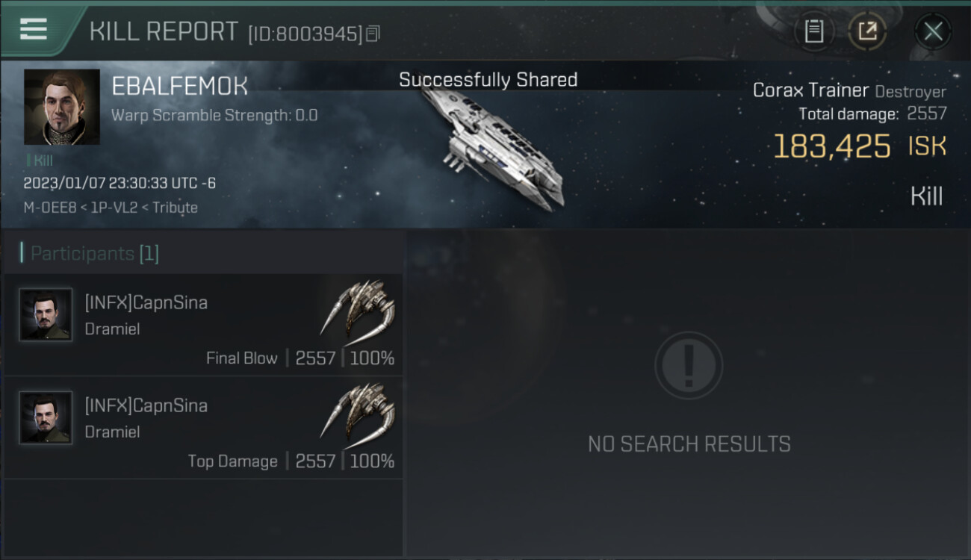Open the [INFX]CapnSina Final Blow entry
This screenshot has height=560, width=971.
pyautogui.click(x=203, y=325)
